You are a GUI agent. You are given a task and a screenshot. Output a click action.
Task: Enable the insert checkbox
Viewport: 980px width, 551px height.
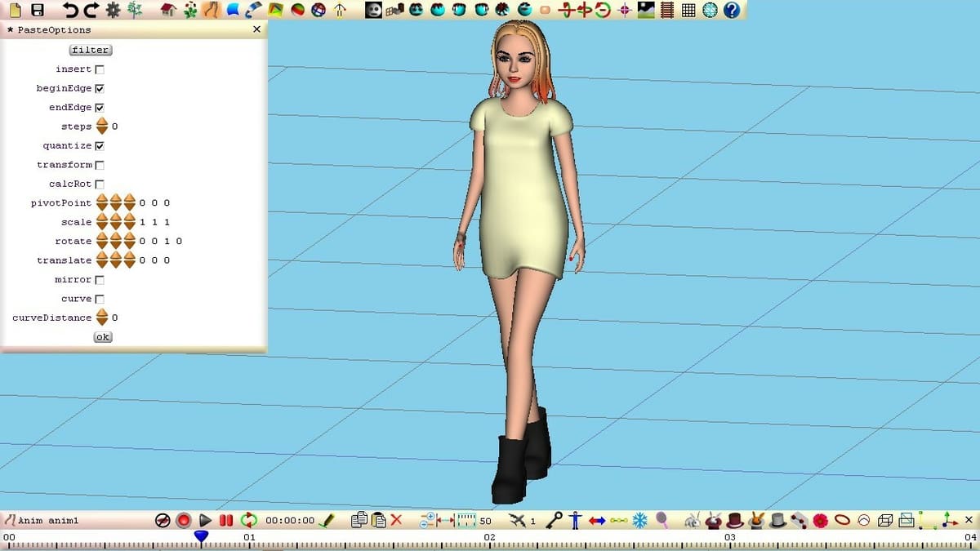[100, 69]
